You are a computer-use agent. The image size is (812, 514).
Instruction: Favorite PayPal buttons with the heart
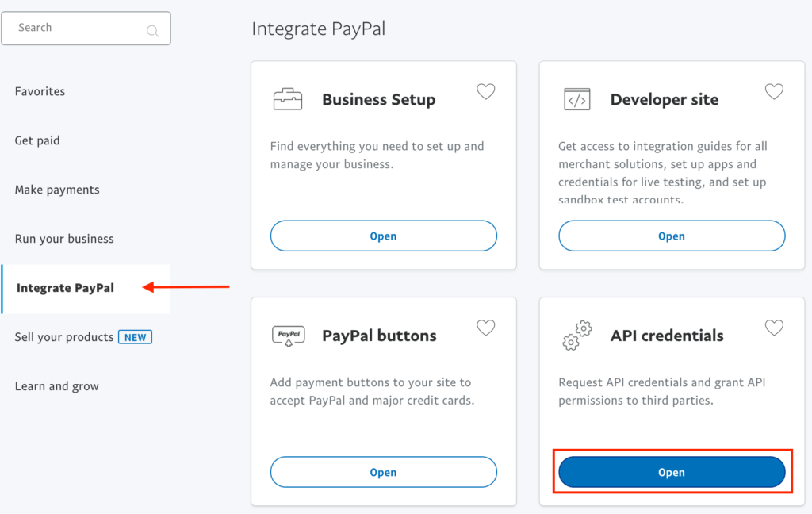(x=486, y=328)
